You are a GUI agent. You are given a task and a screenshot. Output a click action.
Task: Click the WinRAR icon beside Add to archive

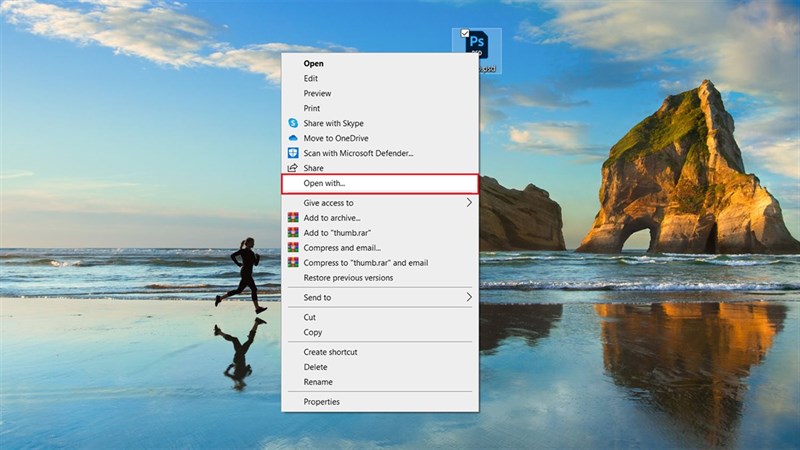pos(293,217)
